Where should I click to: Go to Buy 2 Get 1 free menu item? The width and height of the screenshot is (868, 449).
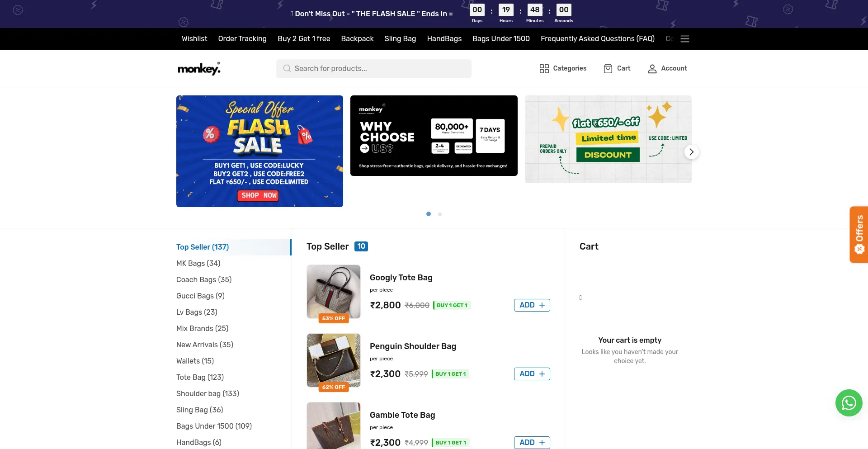[x=304, y=39]
